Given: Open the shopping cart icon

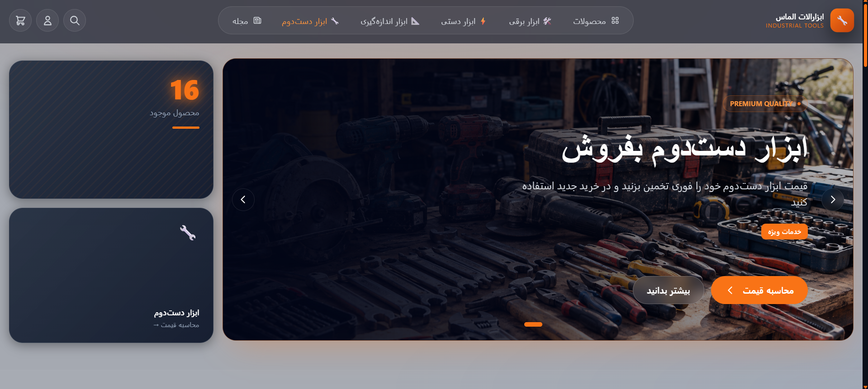Looking at the screenshot, I should (20, 20).
